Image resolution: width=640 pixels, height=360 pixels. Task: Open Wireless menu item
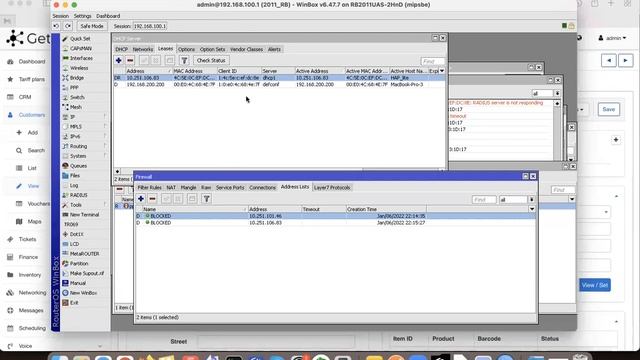tap(79, 68)
